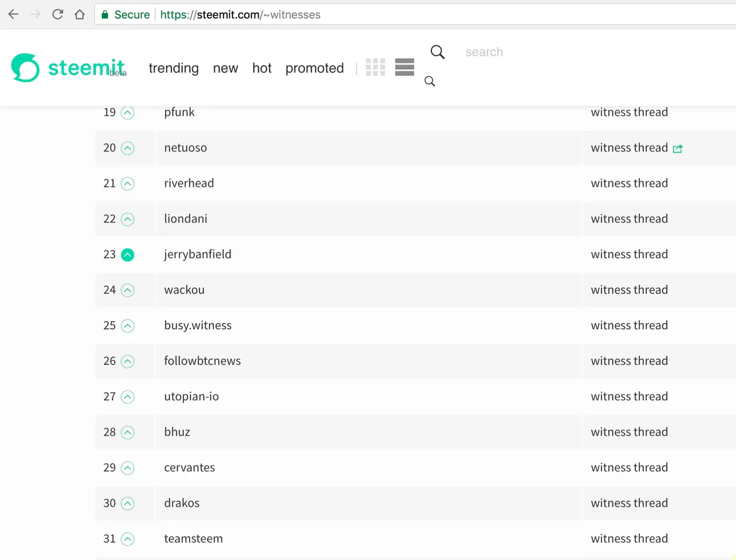Upvote witness liondani
This screenshot has width=736, height=560.
(x=128, y=220)
